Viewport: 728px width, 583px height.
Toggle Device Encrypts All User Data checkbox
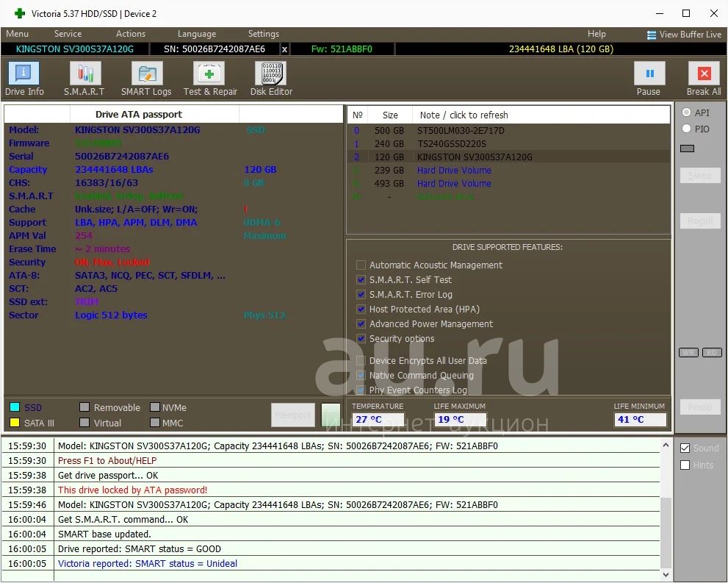click(x=360, y=360)
